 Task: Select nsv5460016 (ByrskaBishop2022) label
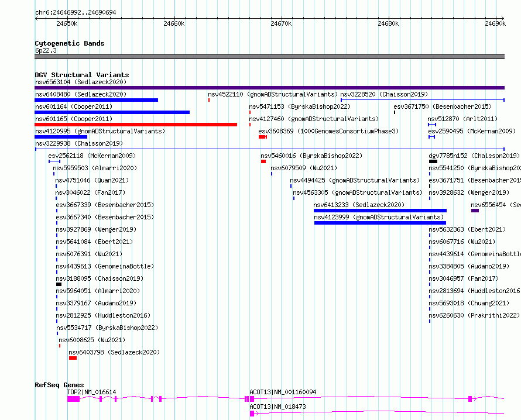[x=311, y=156]
